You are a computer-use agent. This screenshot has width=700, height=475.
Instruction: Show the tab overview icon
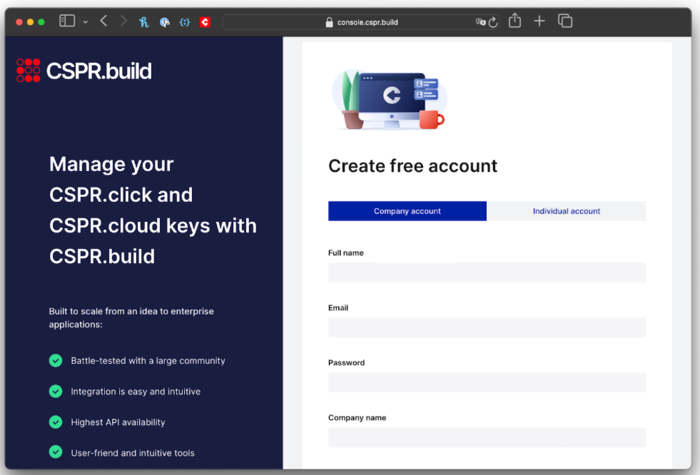click(565, 21)
